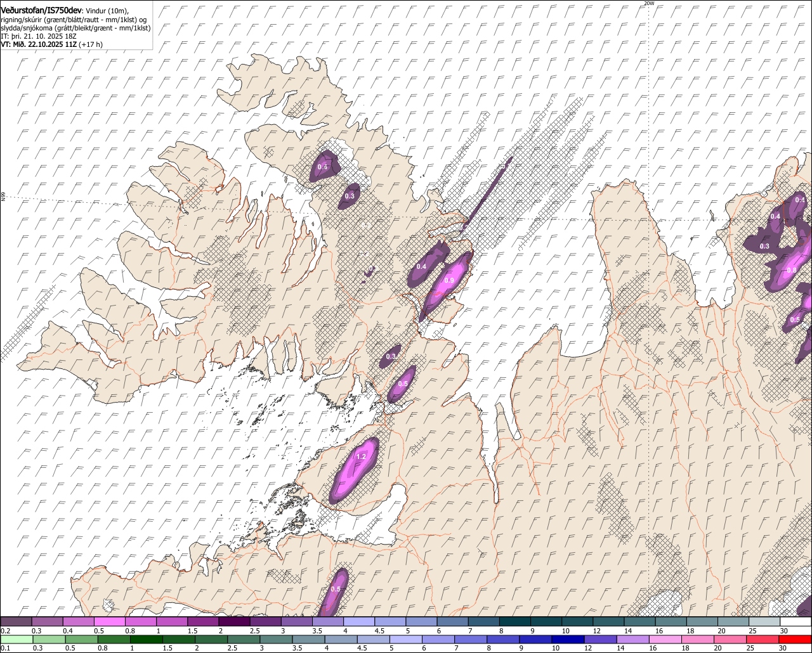812x653 pixels.
Task: Select the snow legend swatch labeled 8
Action: pos(515,621)
